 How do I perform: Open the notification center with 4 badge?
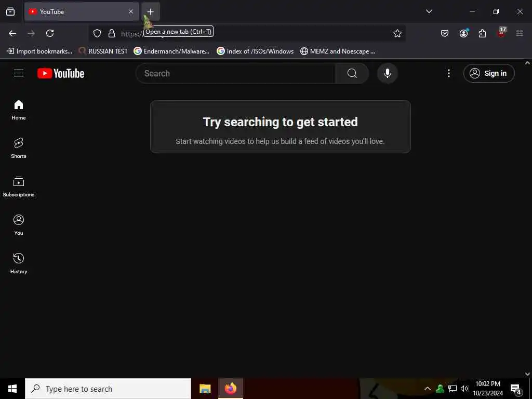[516, 389]
